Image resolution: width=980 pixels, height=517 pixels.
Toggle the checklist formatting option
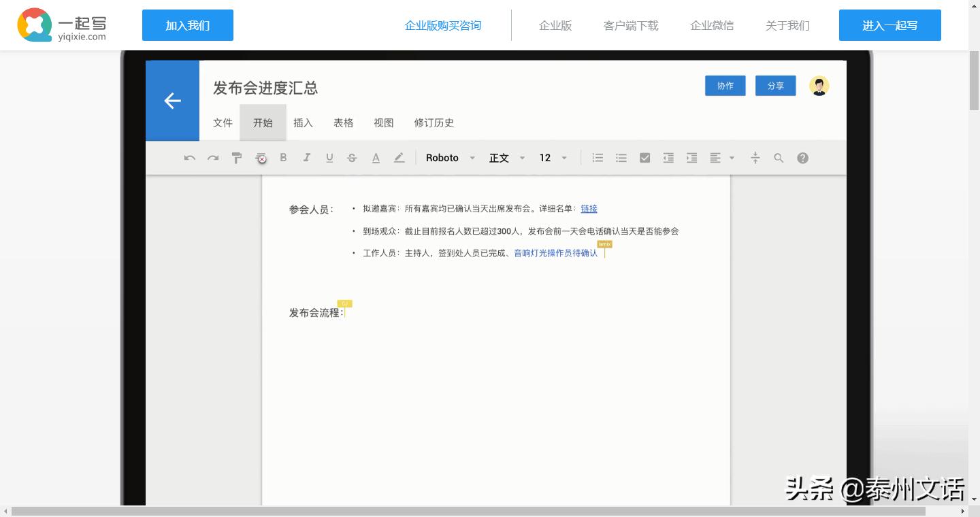[x=644, y=157]
